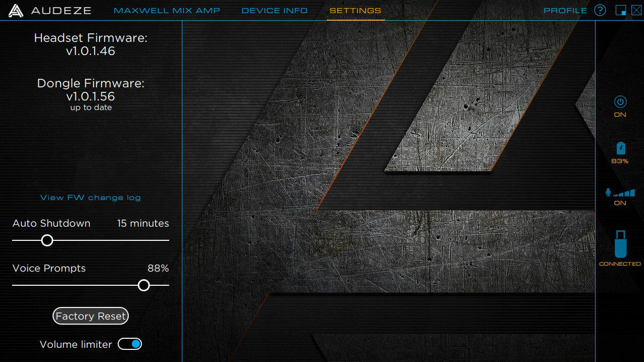
Task: Click the CONNECTED status label
Action: 620,264
